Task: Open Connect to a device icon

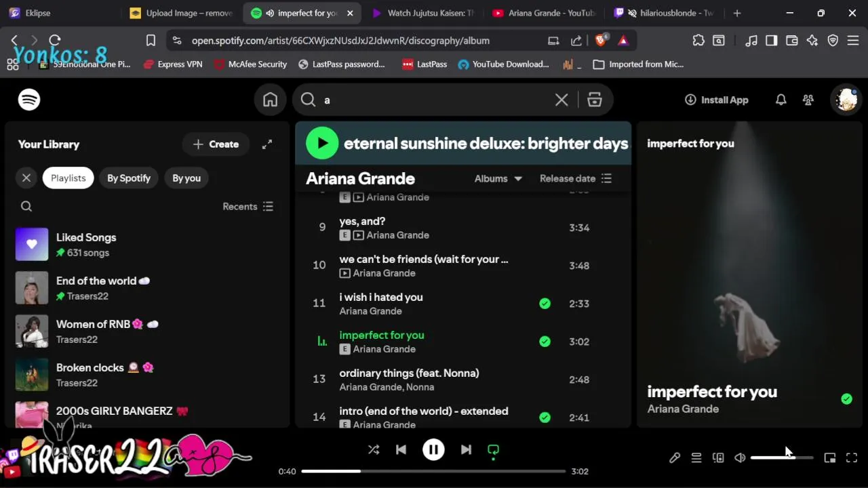Action: pos(718,457)
